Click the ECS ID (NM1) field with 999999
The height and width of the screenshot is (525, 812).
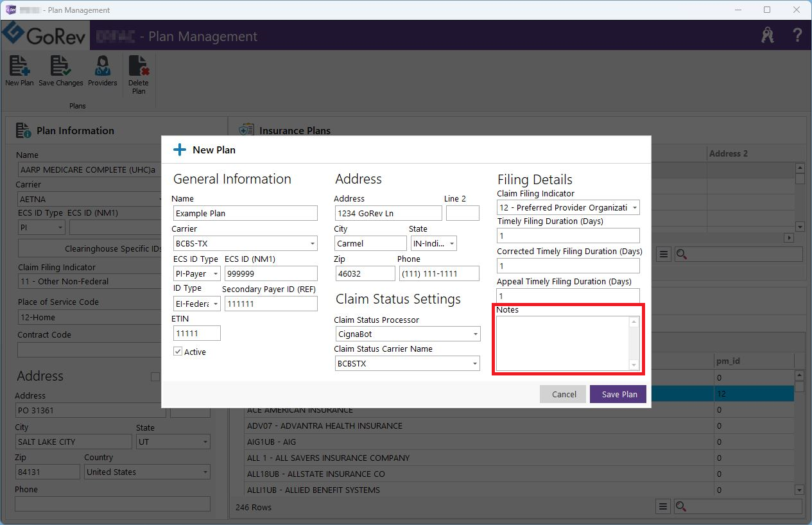[271, 273]
